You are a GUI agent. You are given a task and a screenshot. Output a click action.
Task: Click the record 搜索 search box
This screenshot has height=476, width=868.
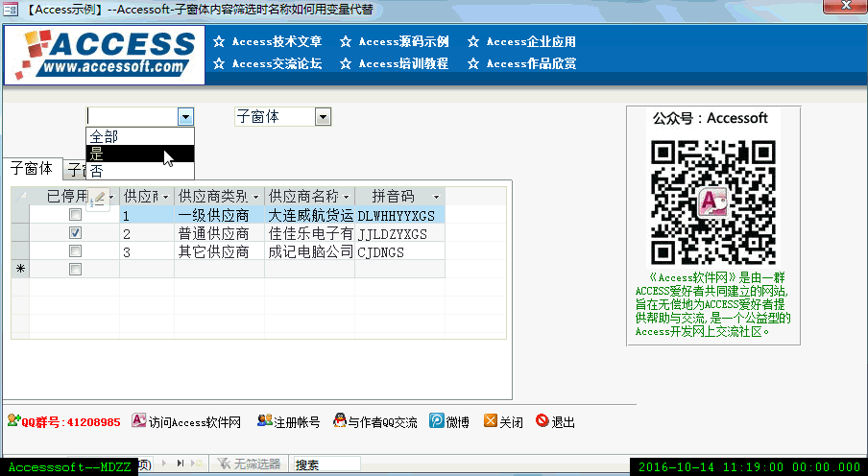point(326,464)
